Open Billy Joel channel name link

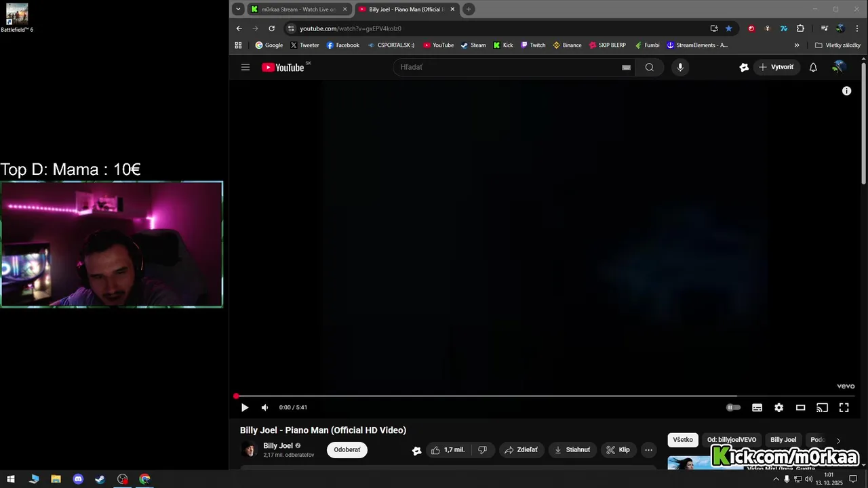[278, 446]
